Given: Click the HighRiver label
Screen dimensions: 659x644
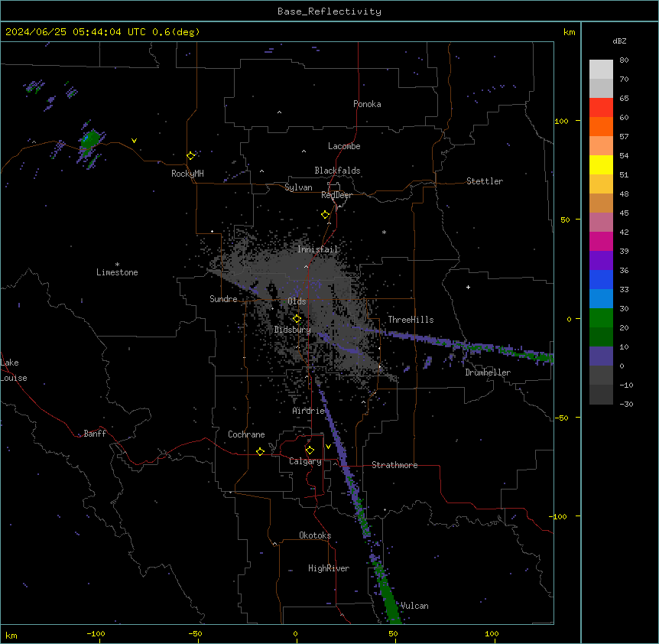Looking at the screenshot, I should (329, 568).
